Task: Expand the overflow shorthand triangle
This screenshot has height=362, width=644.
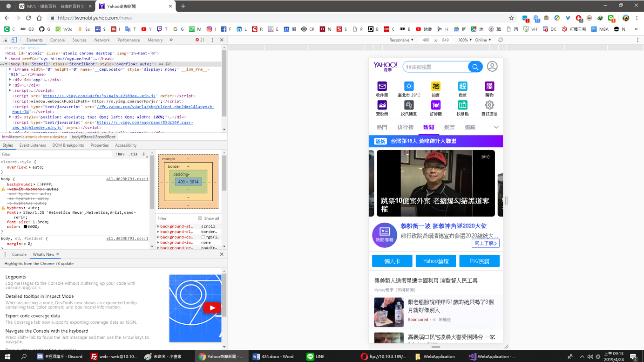Action: pyautogui.click(x=30, y=167)
